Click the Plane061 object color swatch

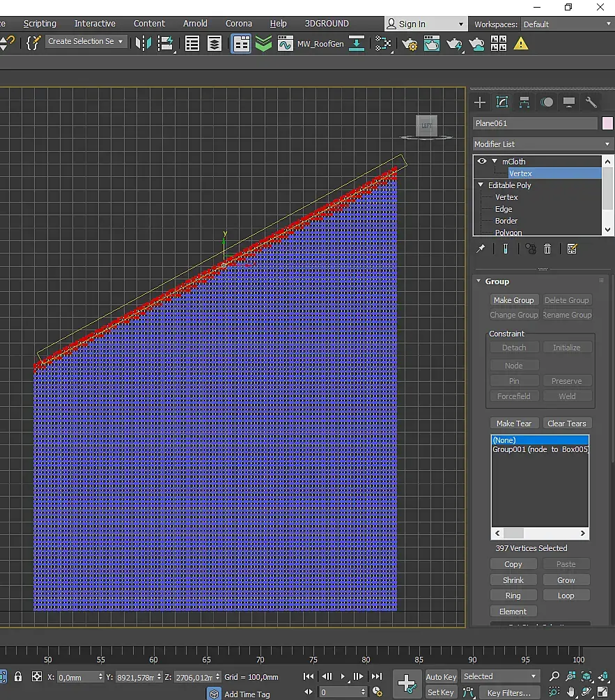607,123
